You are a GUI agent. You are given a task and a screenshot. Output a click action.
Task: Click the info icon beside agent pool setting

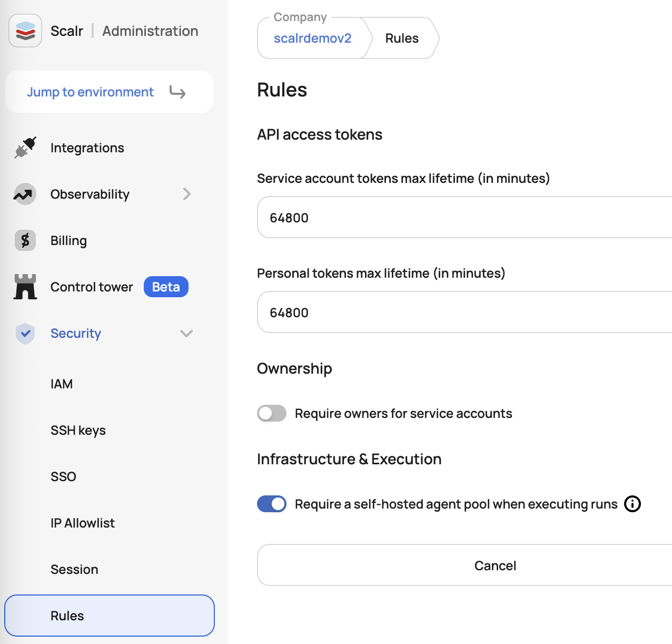(x=632, y=504)
